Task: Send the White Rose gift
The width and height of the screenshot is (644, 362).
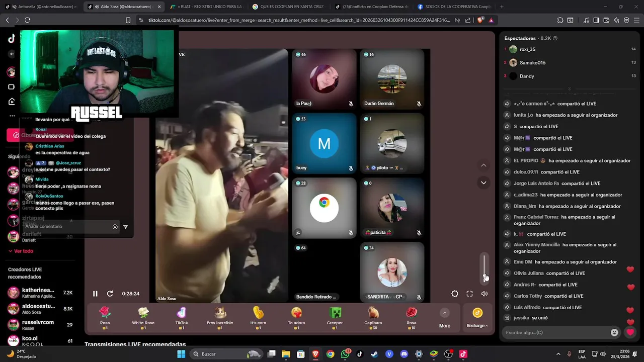Action: coord(143,318)
